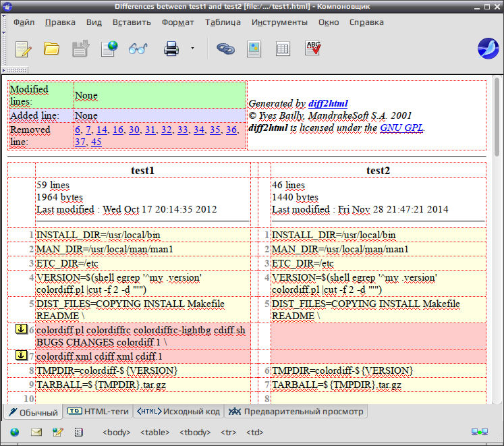Open the window menu icon in title bar
The image size is (504, 446).
[7, 7]
